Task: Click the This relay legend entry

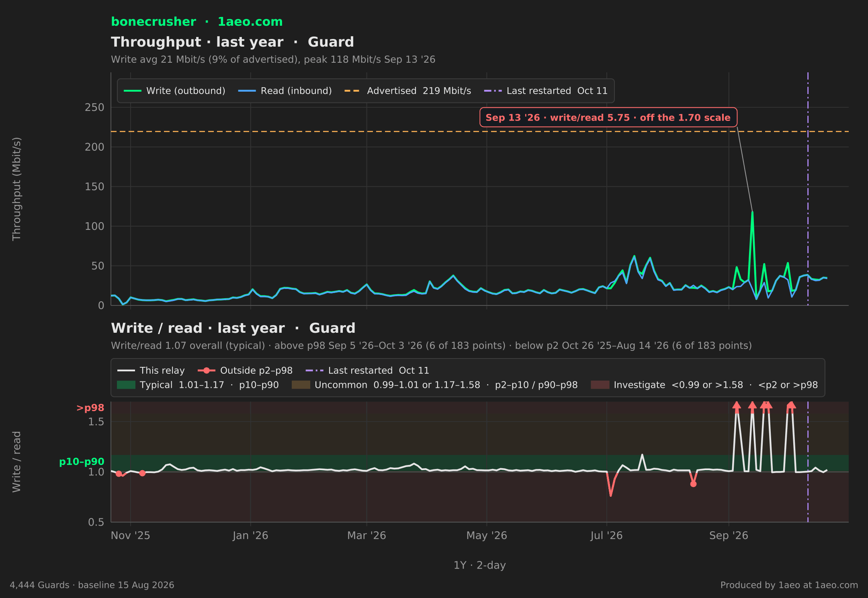Action: click(x=151, y=371)
